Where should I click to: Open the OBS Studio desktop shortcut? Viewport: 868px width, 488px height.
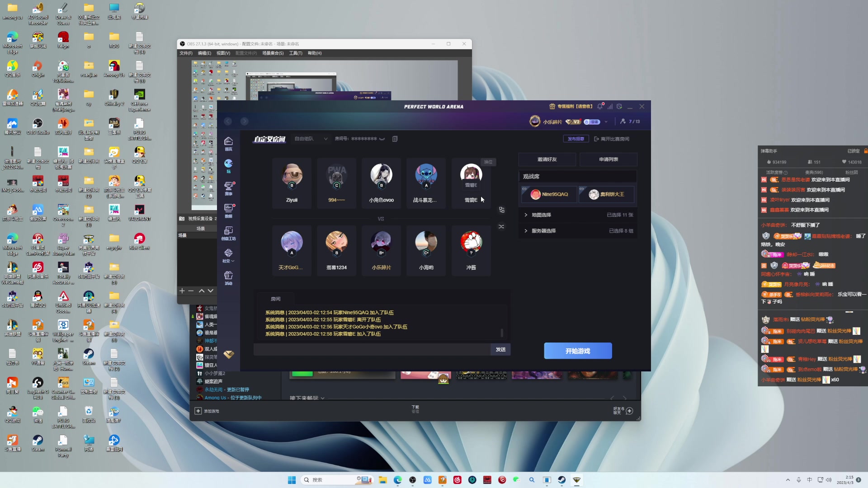coord(38,126)
